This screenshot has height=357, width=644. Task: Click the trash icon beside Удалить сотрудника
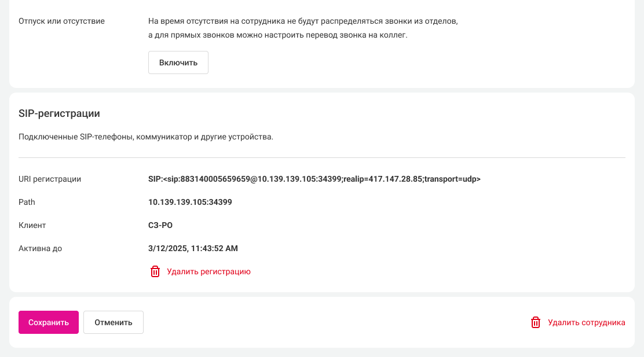[x=536, y=323]
